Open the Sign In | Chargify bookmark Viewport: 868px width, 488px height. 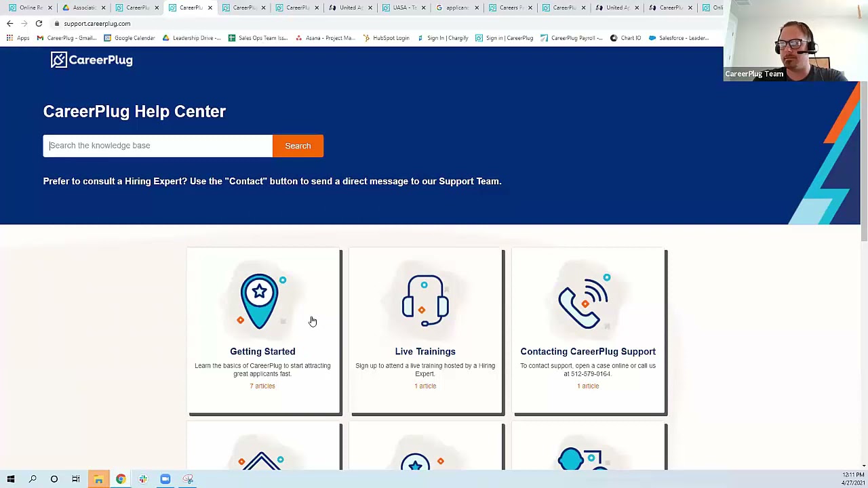tap(441, 38)
